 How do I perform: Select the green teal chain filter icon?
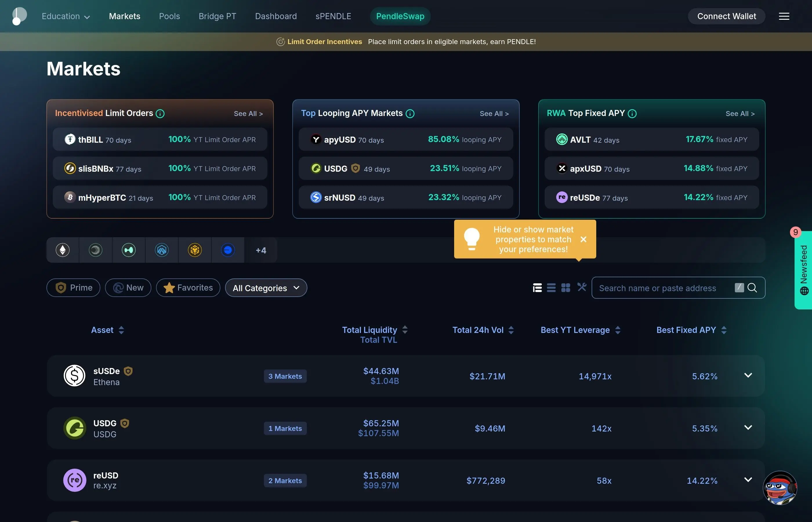click(x=129, y=250)
